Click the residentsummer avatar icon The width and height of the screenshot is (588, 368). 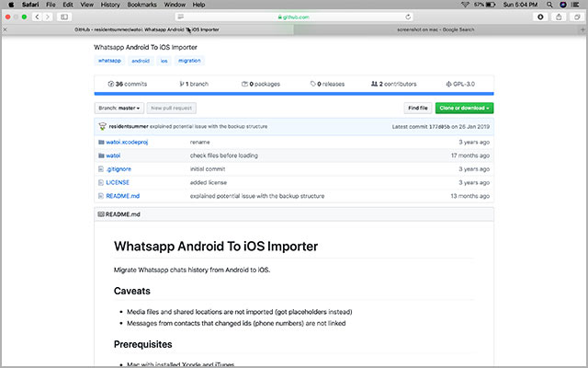[100, 126]
